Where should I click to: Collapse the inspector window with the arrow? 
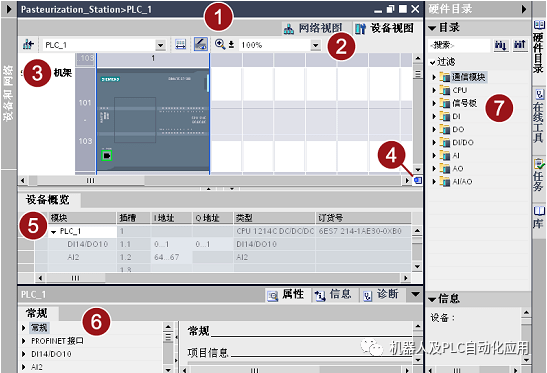point(415,294)
